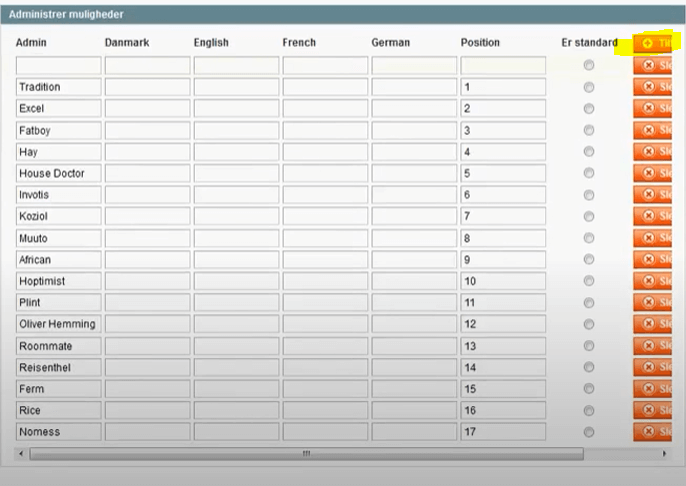Viewport: 686px width, 486px height.
Task: Set African as the standard option
Action: coord(589,259)
